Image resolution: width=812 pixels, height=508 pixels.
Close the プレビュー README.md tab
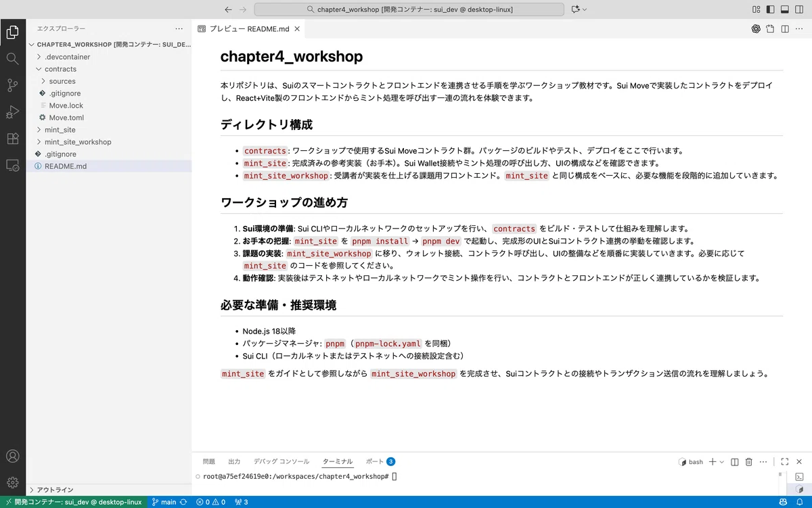tap(298, 29)
